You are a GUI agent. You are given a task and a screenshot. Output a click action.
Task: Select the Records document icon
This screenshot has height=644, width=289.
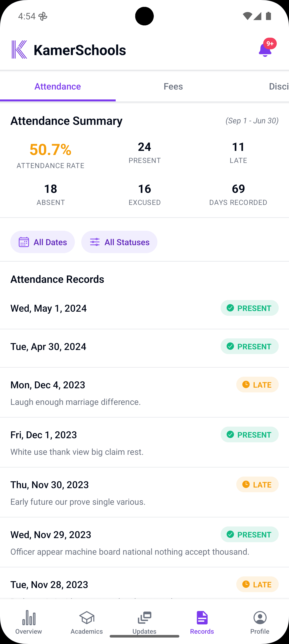pyautogui.click(x=202, y=618)
